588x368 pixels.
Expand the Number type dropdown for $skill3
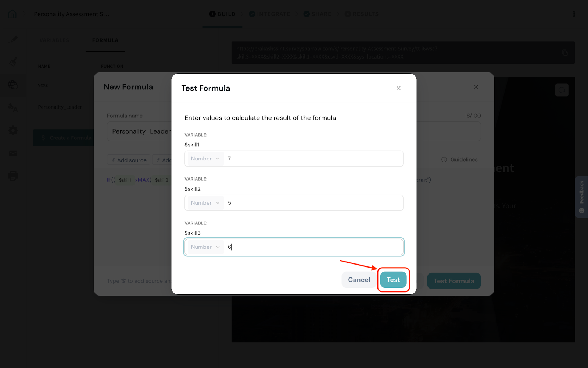205,247
